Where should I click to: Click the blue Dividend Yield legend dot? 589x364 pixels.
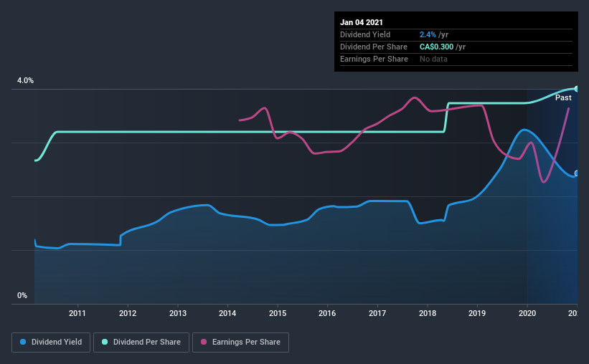pyautogui.click(x=23, y=342)
